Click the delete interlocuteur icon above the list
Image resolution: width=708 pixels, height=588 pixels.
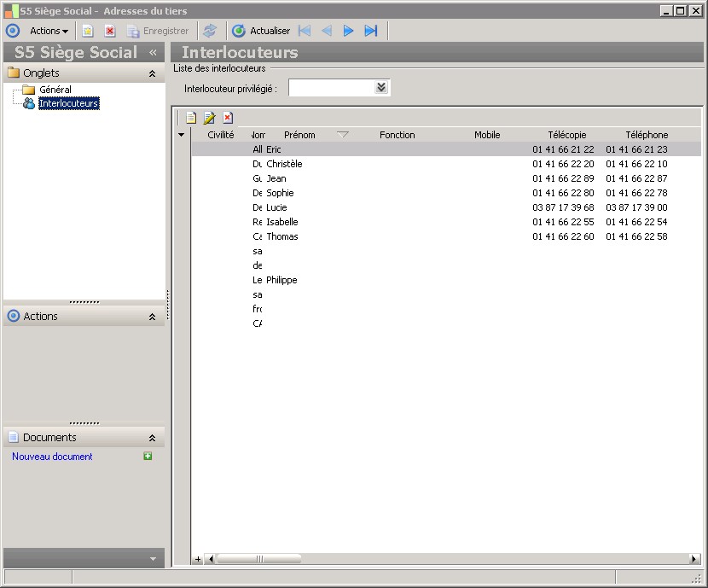[228, 118]
